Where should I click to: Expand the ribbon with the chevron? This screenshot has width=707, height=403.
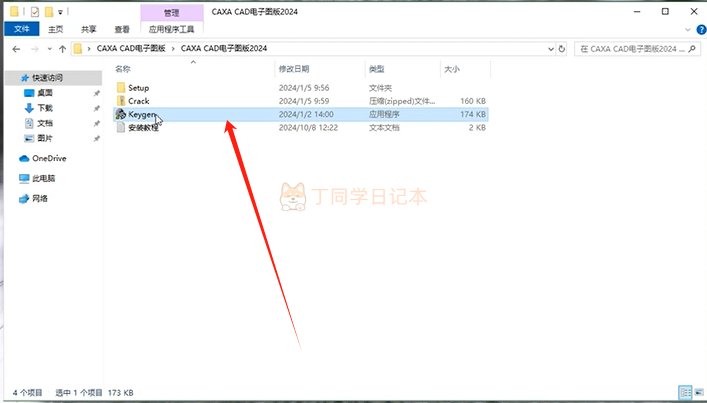pyautogui.click(x=688, y=30)
